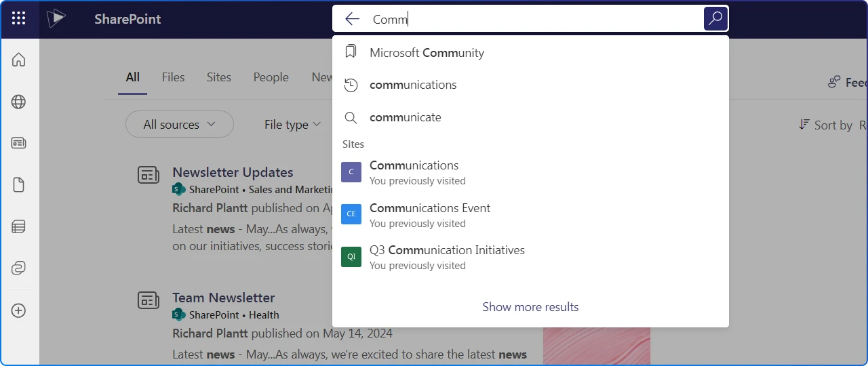Open My files page icon in rail
Viewport: 868px width, 366px height.
(x=19, y=184)
